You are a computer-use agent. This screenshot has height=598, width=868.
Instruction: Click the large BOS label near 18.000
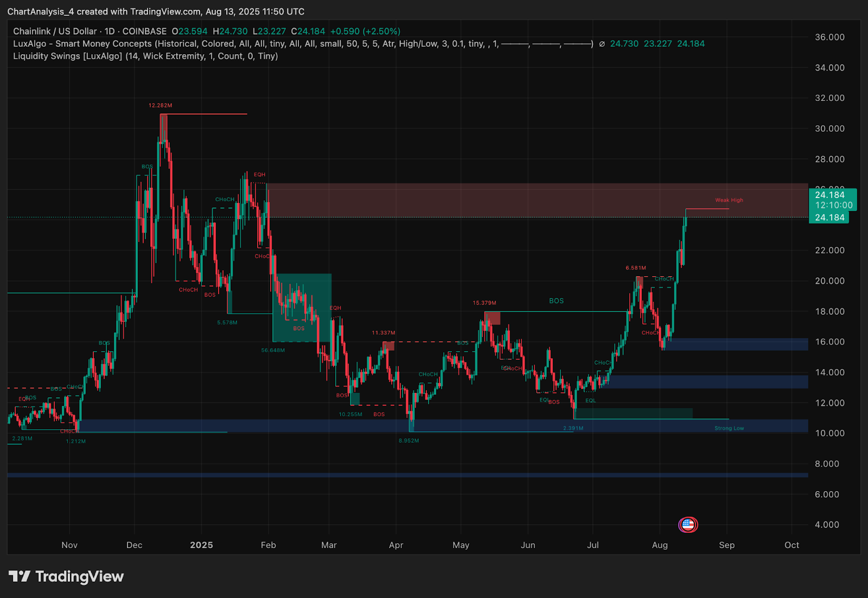(x=556, y=301)
